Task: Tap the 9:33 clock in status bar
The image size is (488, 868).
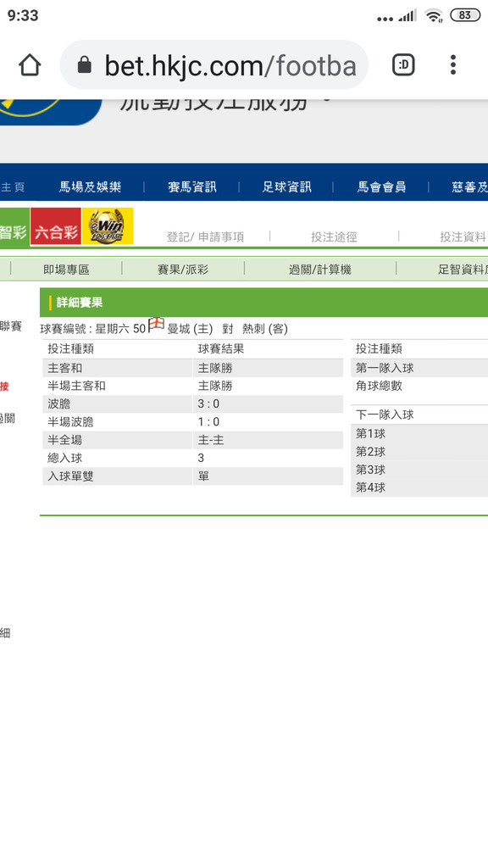Action: 23,15
